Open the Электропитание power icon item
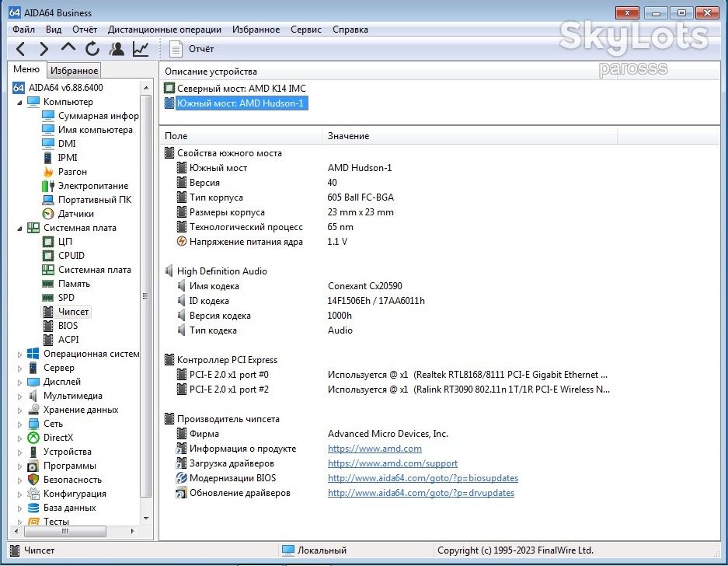 pyautogui.click(x=85, y=186)
